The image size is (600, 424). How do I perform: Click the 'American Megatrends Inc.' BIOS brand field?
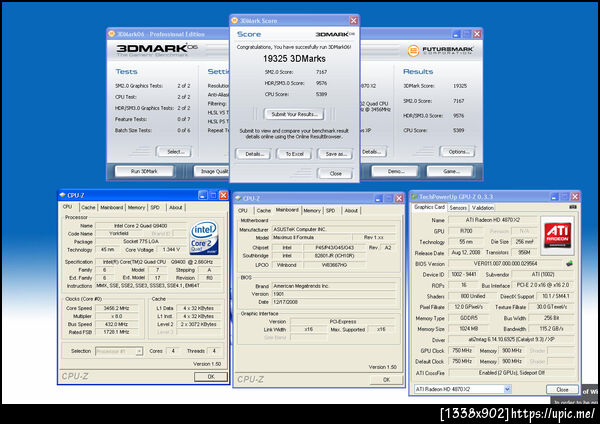point(333,286)
